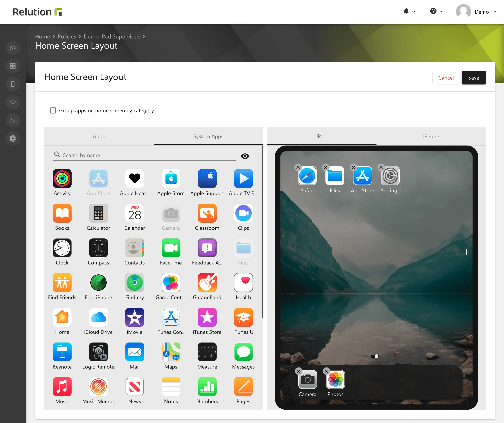Switch to the iPad preview tab

321,136
